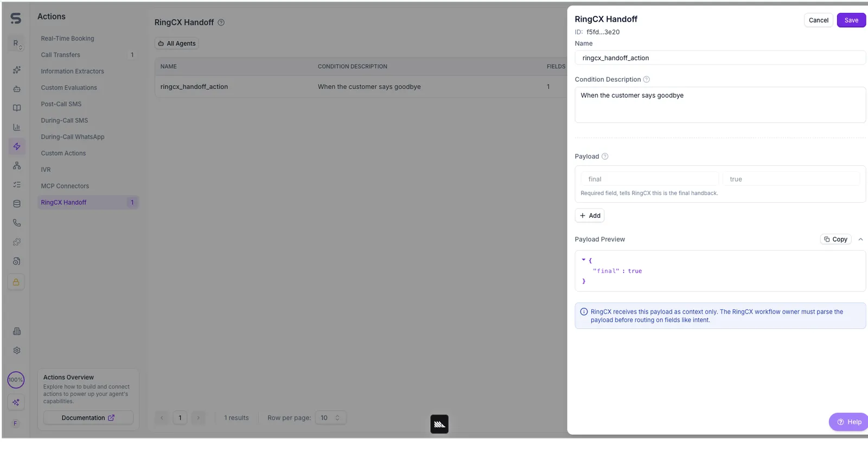Click the help icon beside RingCX Handoff heading
Image resolution: width=868 pixels, height=452 pixels.
click(x=221, y=22)
